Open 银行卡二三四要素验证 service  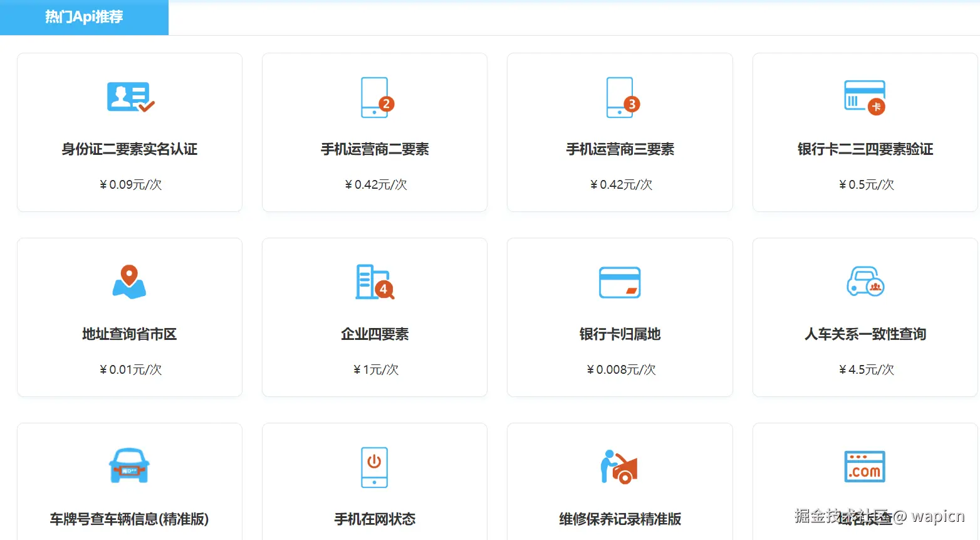(x=865, y=149)
